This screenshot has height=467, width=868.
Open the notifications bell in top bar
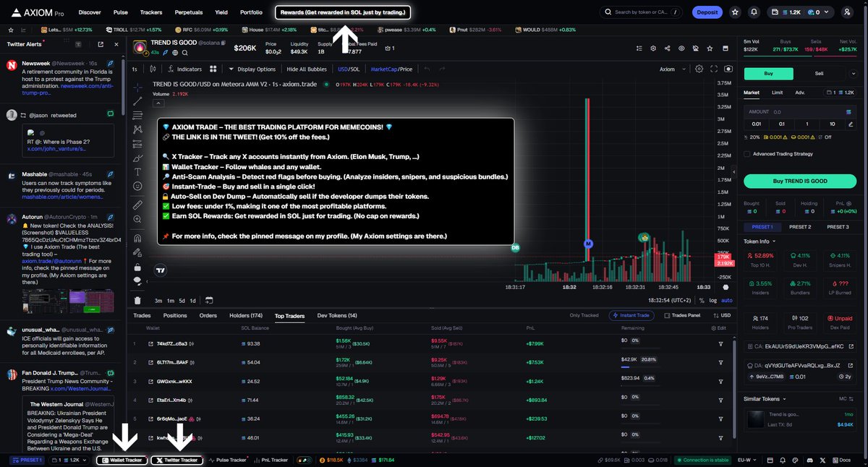click(754, 12)
